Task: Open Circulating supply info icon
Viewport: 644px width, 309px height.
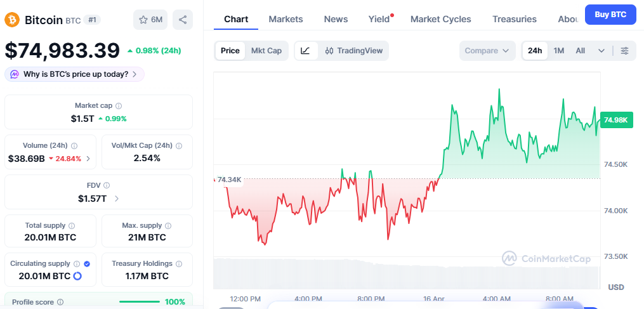Action: (x=77, y=264)
